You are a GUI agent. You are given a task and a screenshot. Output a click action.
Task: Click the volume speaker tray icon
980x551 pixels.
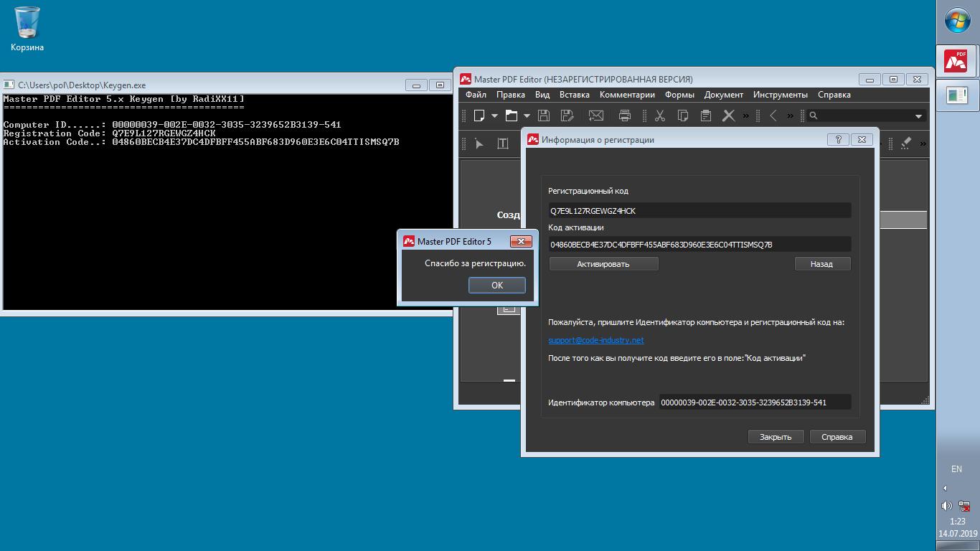(947, 506)
